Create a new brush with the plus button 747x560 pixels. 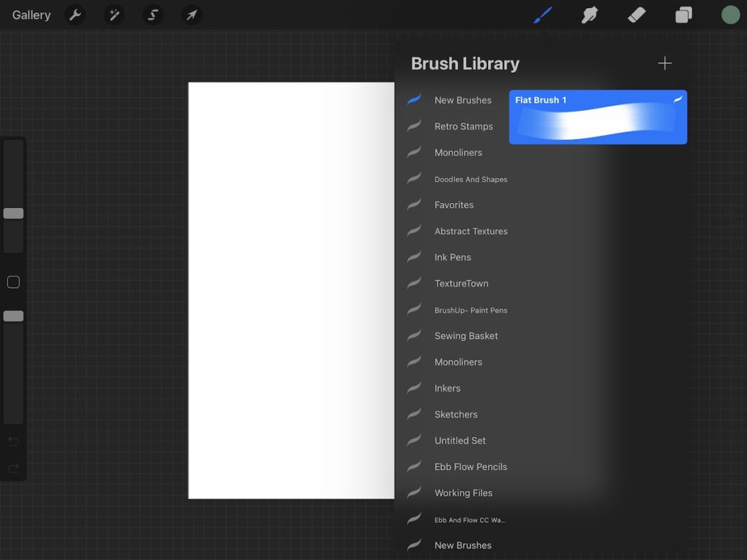click(x=665, y=63)
